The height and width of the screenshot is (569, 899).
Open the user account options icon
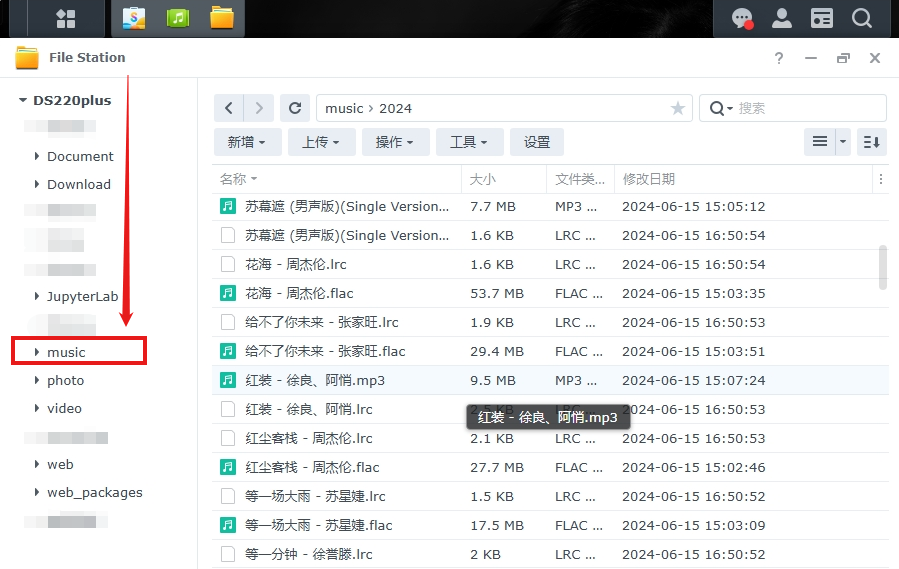pyautogui.click(x=782, y=18)
